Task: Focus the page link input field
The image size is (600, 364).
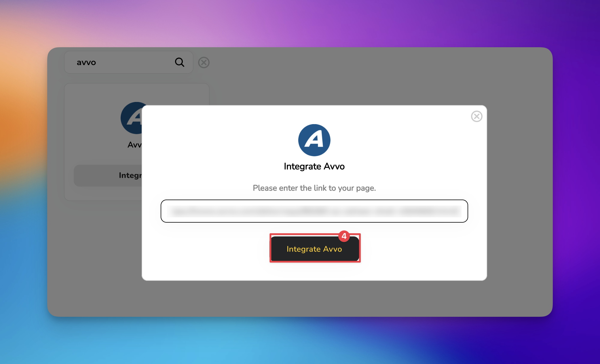Action: tap(314, 211)
